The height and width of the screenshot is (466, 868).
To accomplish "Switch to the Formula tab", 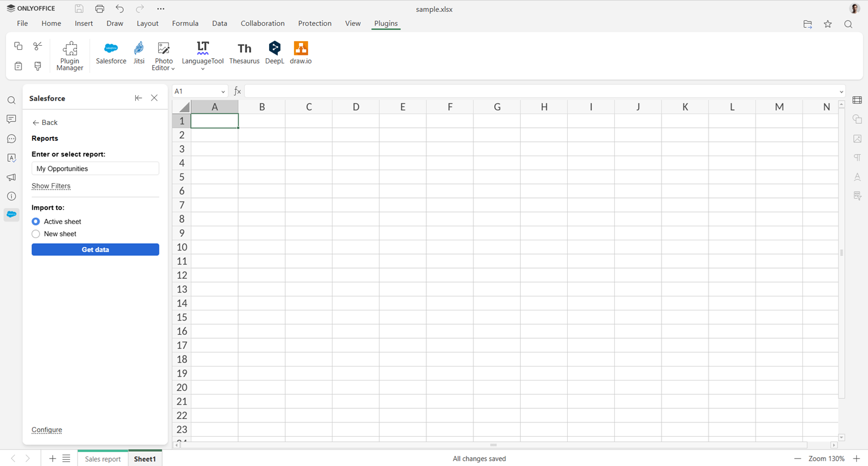I will [x=185, y=23].
